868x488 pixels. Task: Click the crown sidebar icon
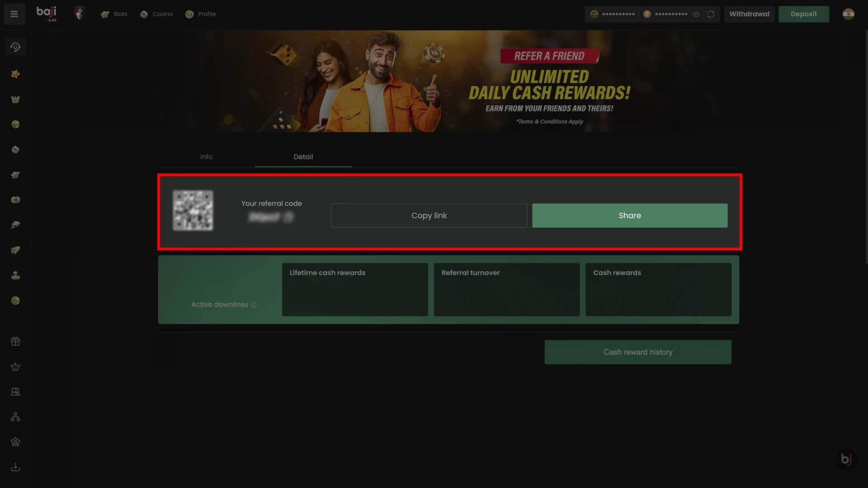[x=15, y=99]
